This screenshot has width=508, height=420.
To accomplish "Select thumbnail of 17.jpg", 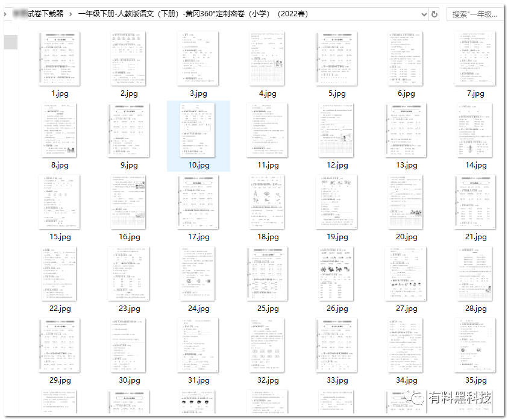I will point(198,202).
